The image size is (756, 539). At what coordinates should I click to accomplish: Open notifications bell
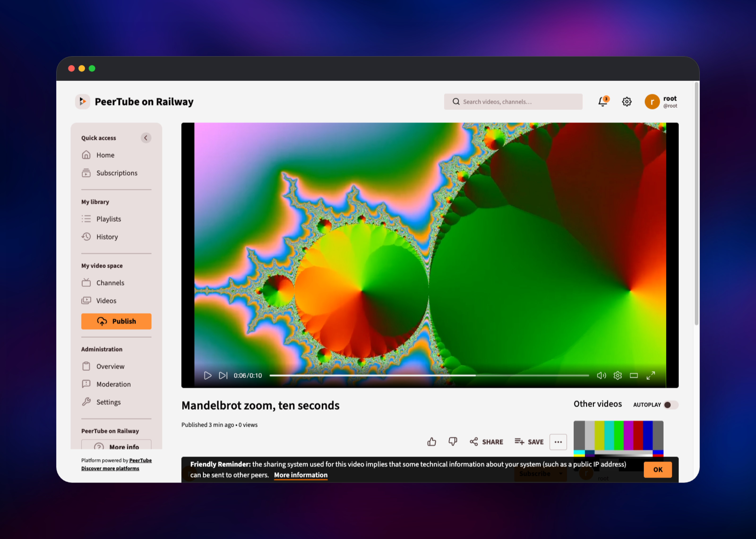[603, 101]
